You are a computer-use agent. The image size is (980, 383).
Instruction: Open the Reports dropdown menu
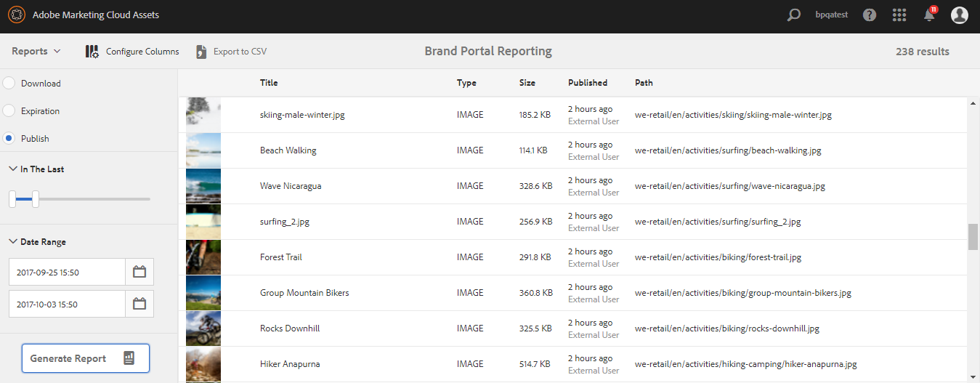36,52
